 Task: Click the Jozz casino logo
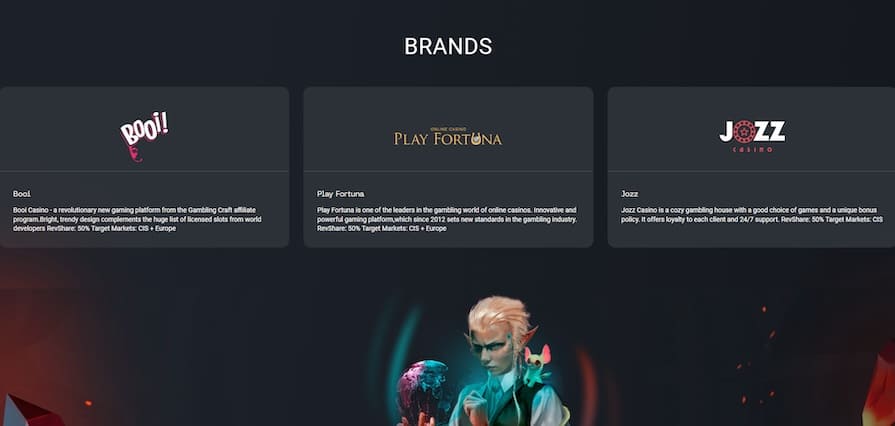pyautogui.click(x=752, y=136)
